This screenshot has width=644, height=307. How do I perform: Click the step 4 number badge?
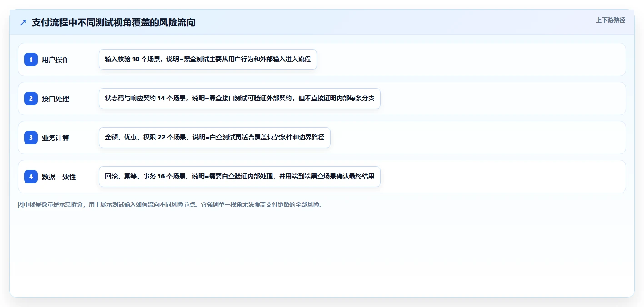click(x=31, y=177)
